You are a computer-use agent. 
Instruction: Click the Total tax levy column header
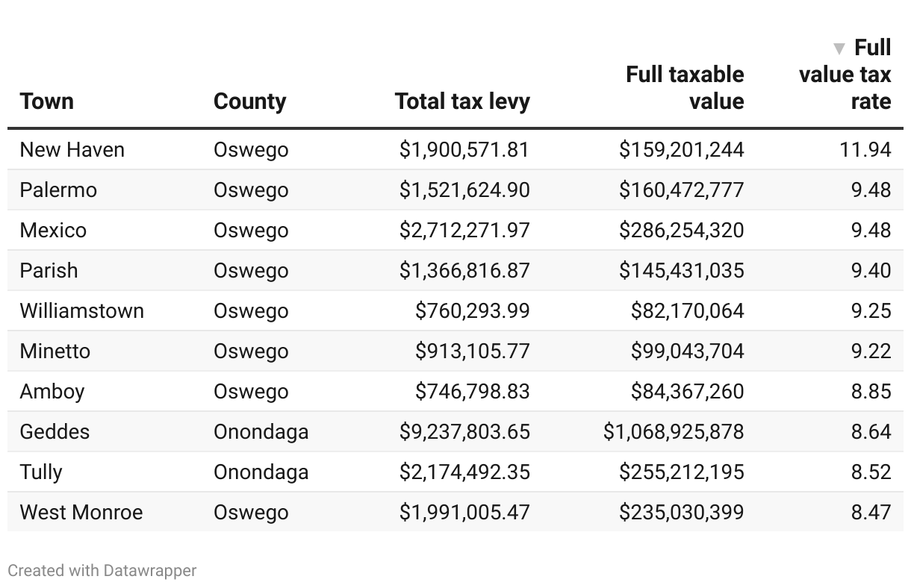[x=462, y=101]
